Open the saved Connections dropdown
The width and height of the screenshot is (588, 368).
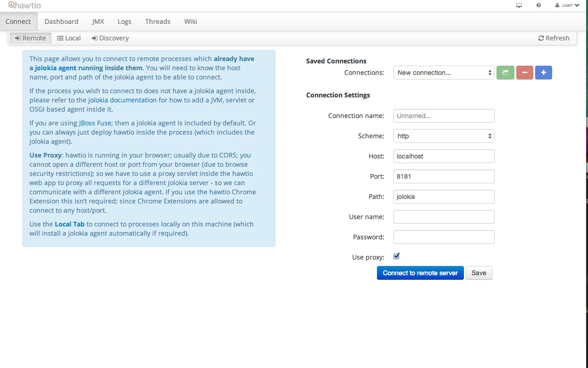[x=444, y=73]
